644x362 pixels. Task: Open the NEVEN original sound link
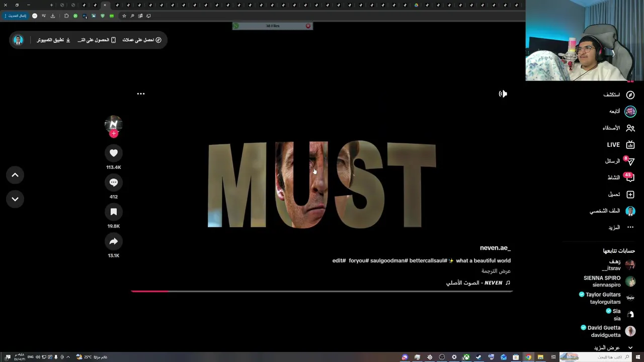[478, 283]
